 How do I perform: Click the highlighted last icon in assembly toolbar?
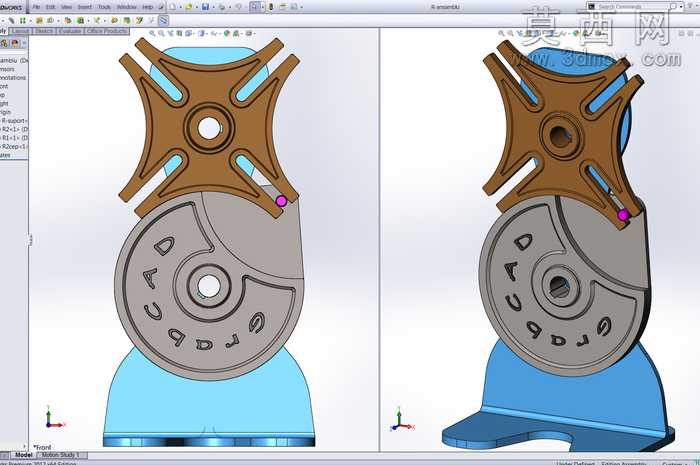tap(163, 20)
